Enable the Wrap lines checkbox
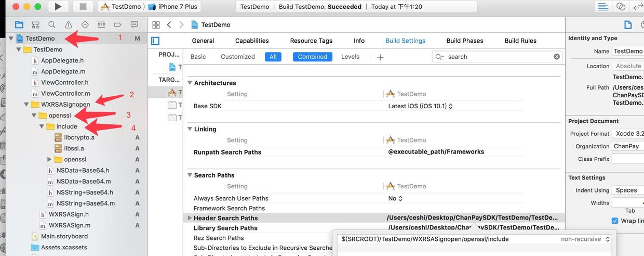The width and height of the screenshot is (644, 256). point(615,221)
